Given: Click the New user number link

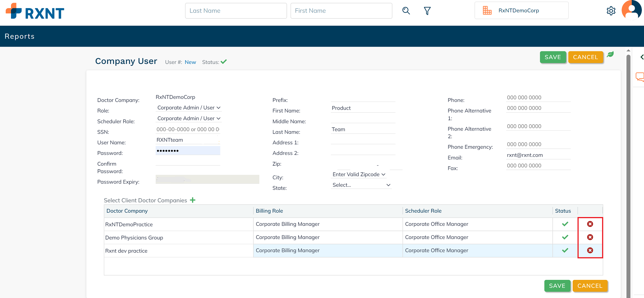Looking at the screenshot, I should pos(190,62).
